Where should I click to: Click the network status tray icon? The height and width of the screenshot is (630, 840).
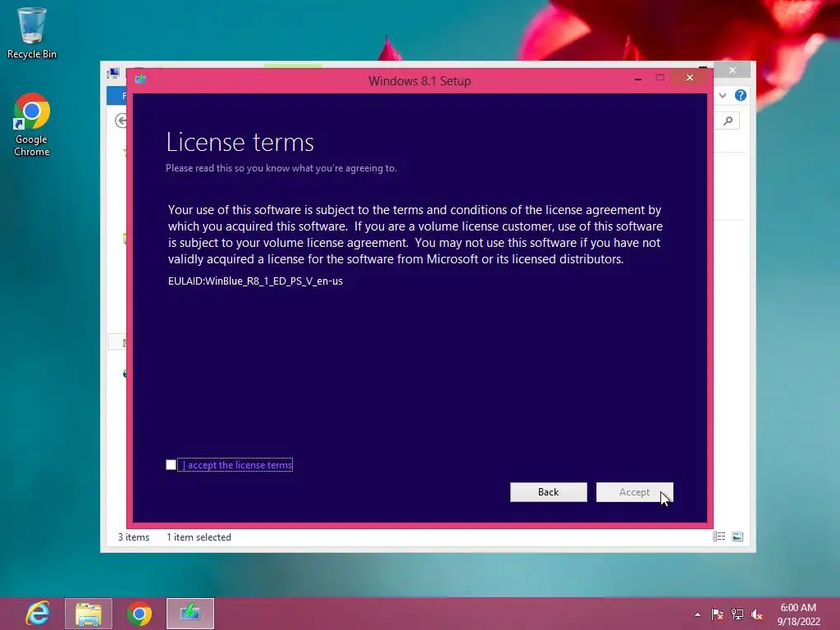click(x=737, y=614)
